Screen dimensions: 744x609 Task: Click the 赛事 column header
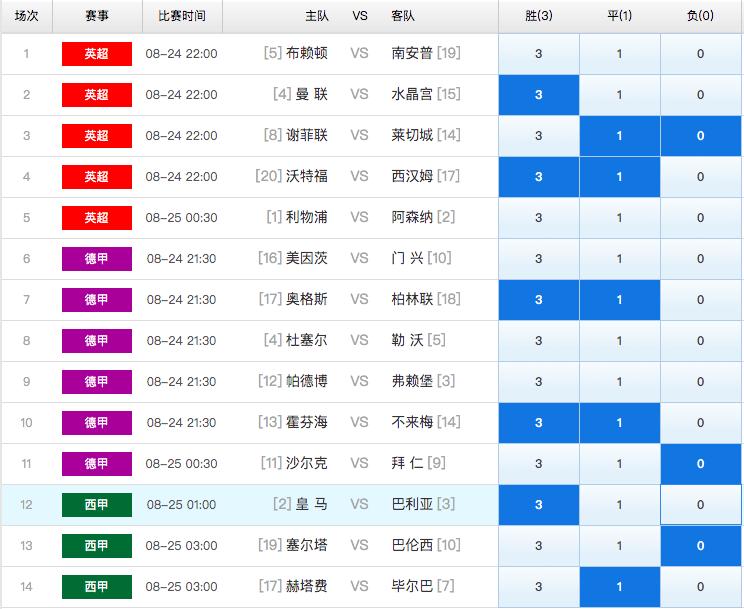[97, 16]
